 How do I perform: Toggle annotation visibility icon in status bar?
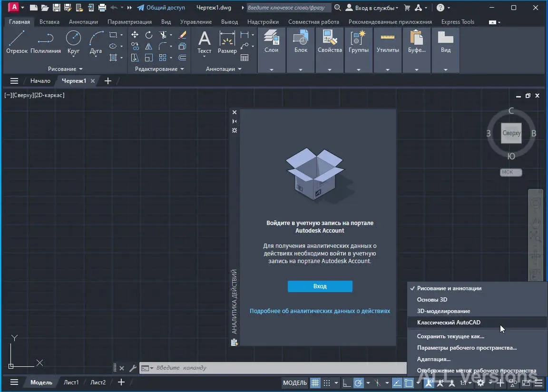click(x=429, y=383)
